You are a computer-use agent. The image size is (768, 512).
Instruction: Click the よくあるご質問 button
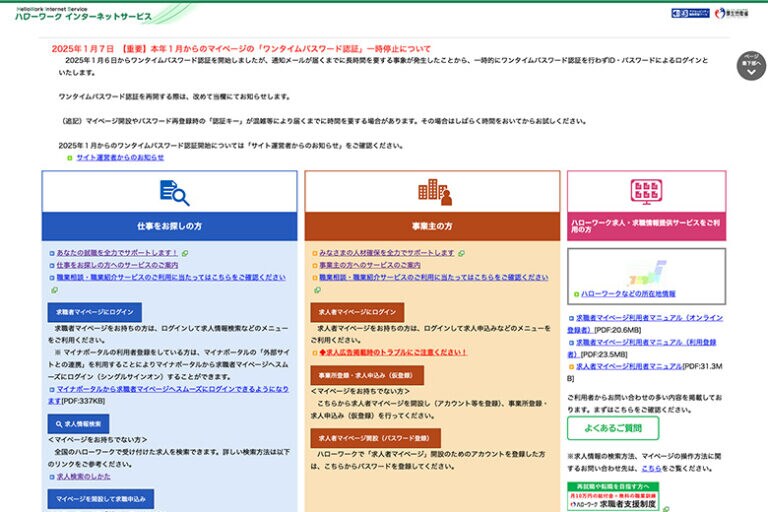pyautogui.click(x=613, y=428)
